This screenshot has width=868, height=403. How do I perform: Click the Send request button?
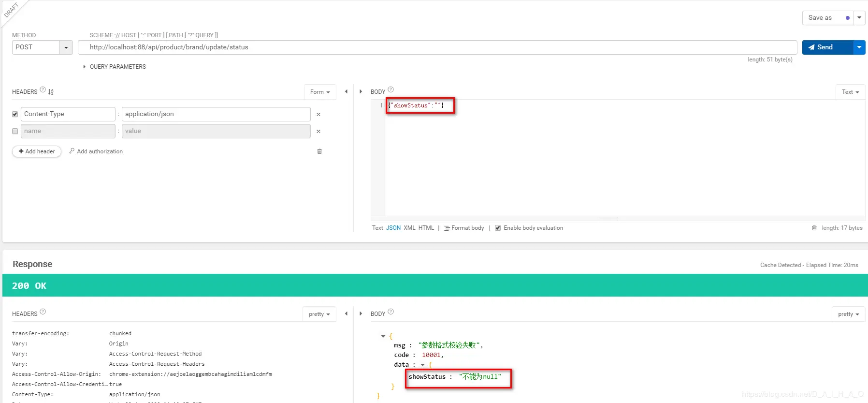(827, 47)
